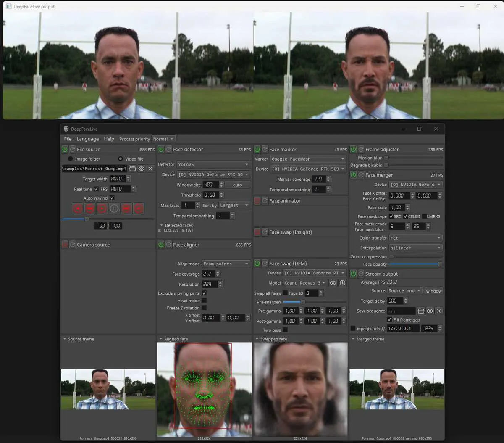This screenshot has width=504, height=443.
Task: Click the auto window size button
Action: [237, 185]
